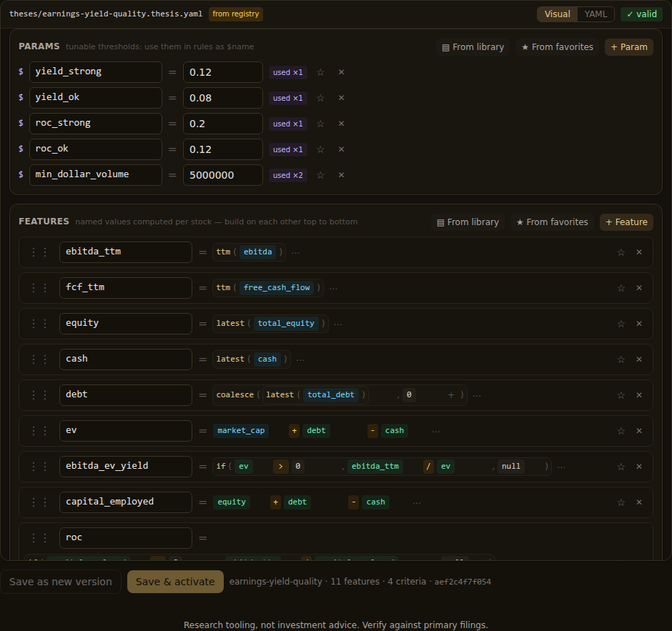Remove the fcf_ttm feature
Image resolution: width=672 pixels, height=631 pixels.
click(639, 288)
